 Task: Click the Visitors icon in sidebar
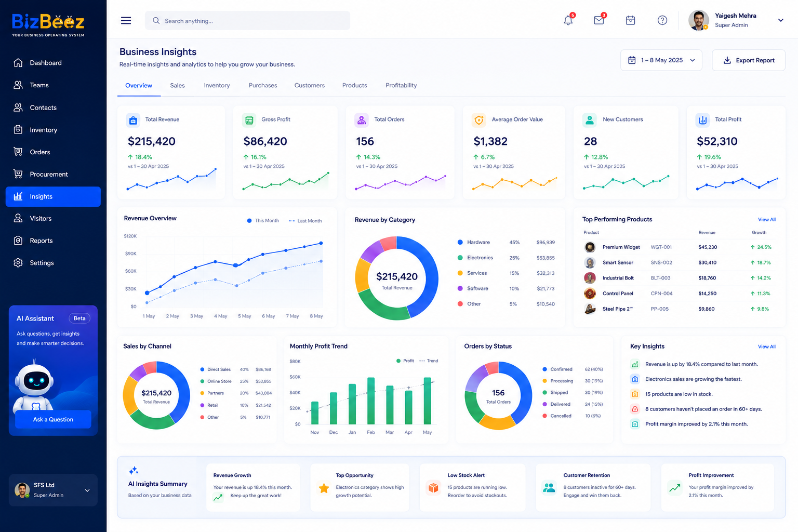coord(18,218)
